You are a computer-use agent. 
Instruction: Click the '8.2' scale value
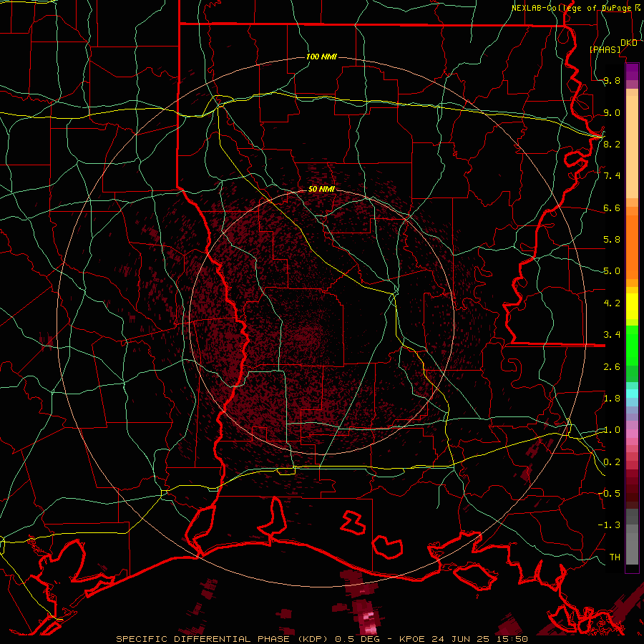tap(612, 144)
